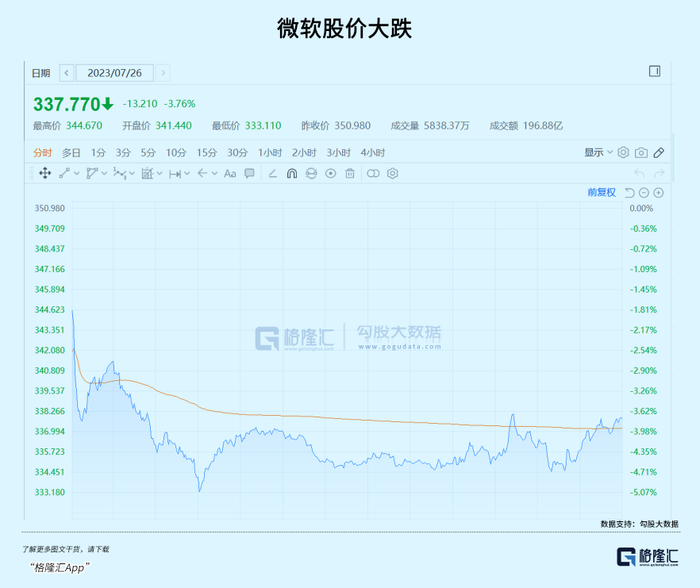Viewport: 700px width, 588px height.
Task: Switch to the 分时 tab
Action: click(42, 152)
